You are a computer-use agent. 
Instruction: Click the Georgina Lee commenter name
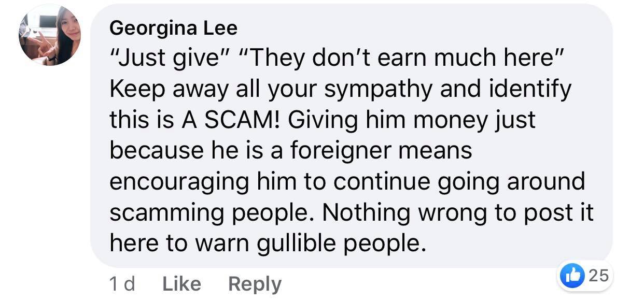pos(173,28)
